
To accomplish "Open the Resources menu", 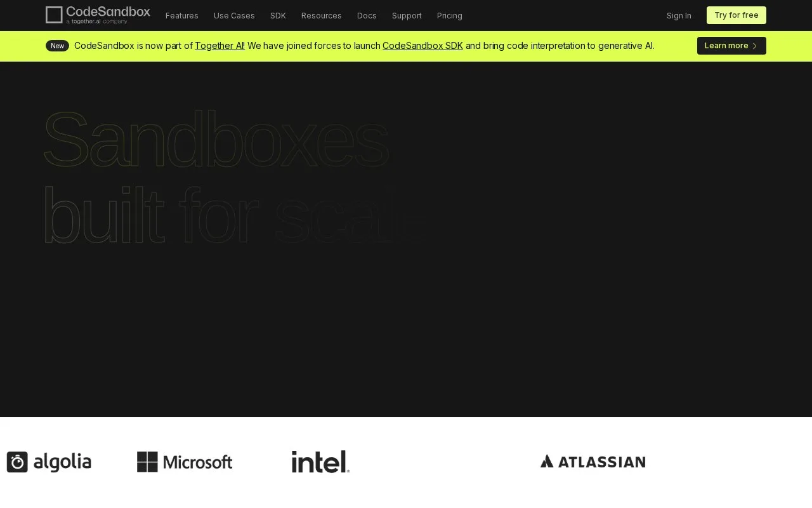I will coord(322,15).
